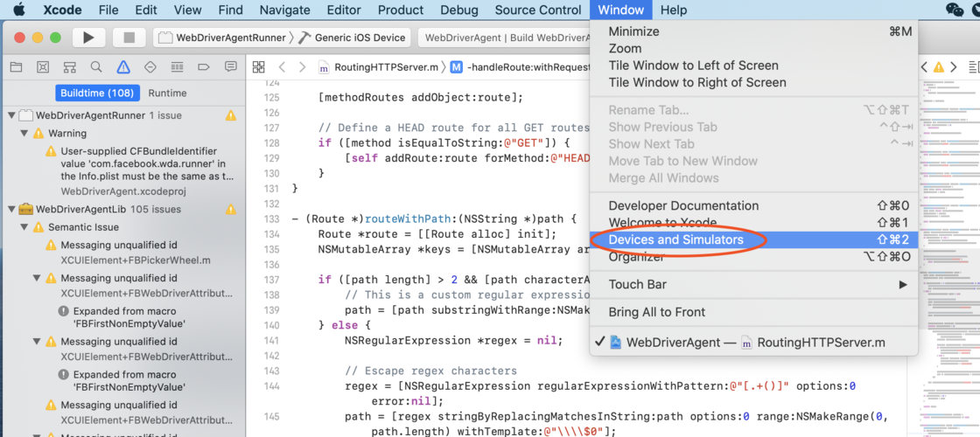This screenshot has width=980, height=437.
Task: Switch to Runtime tab
Action: (167, 93)
